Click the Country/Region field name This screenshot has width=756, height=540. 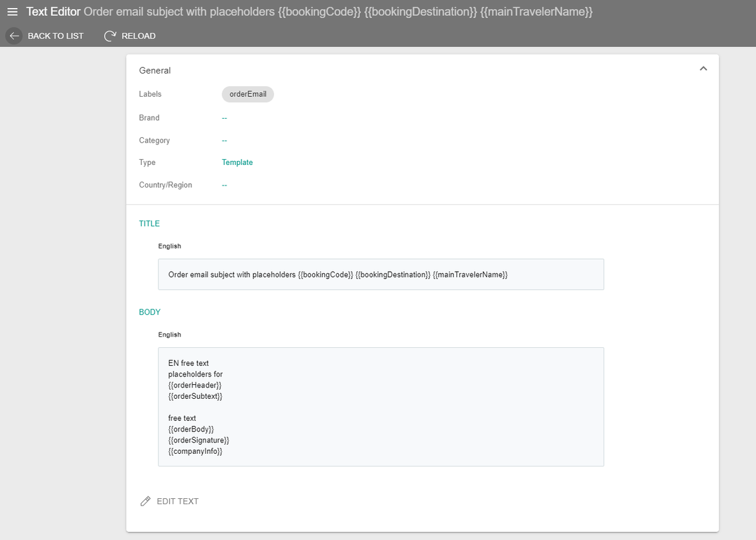[165, 185]
